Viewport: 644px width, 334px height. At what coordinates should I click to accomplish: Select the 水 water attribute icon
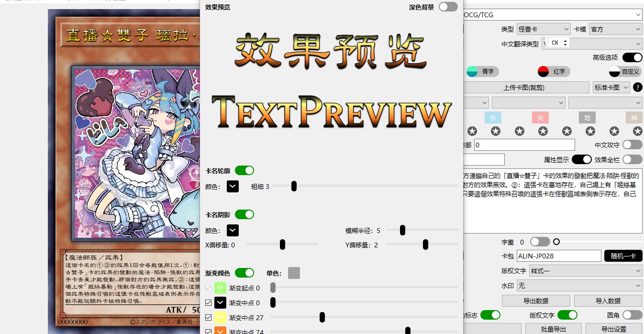pos(493,117)
